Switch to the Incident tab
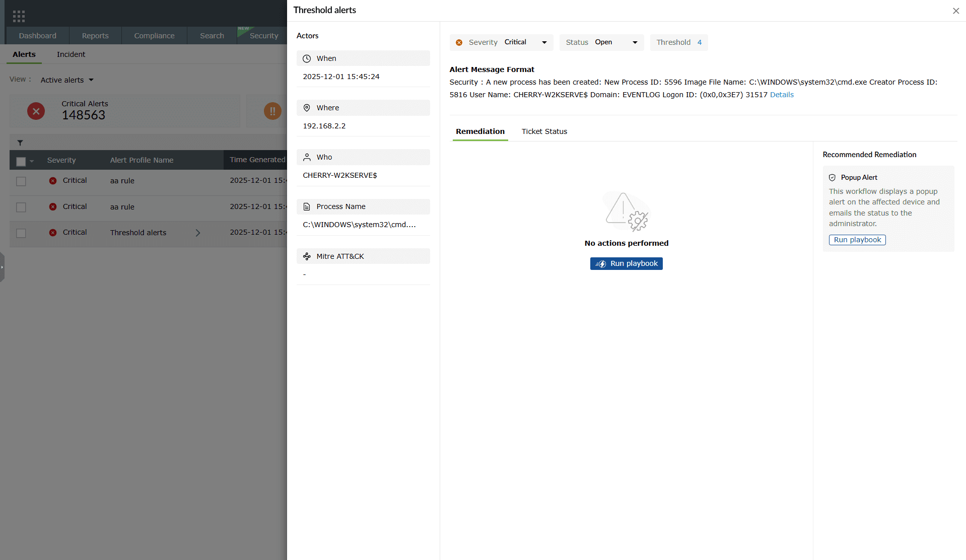Image resolution: width=966 pixels, height=560 pixels. (x=71, y=54)
